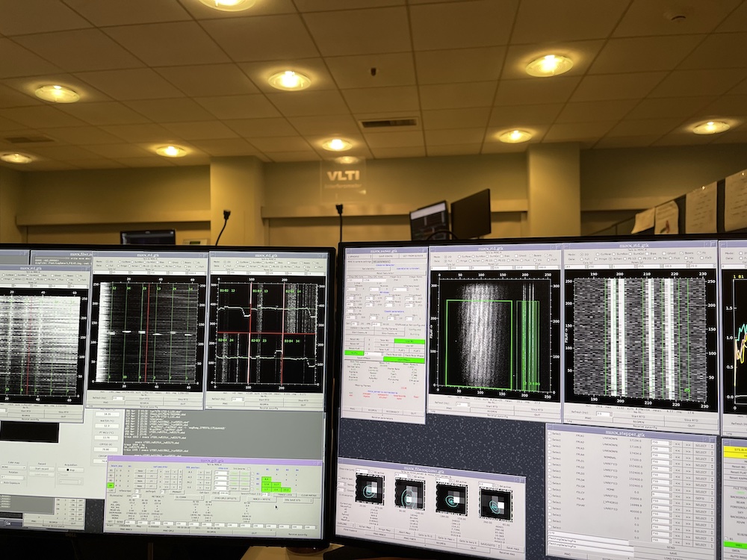747x560 pixels.
Task: Click the green highlighted matrix cells
Action: [267, 485]
